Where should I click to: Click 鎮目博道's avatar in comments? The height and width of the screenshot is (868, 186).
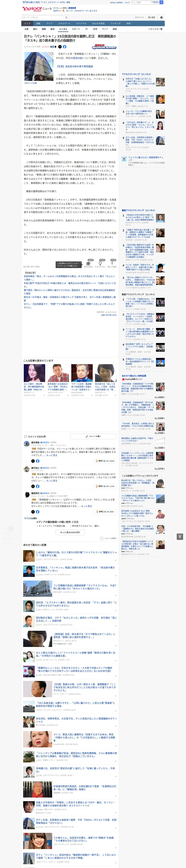(27, 444)
